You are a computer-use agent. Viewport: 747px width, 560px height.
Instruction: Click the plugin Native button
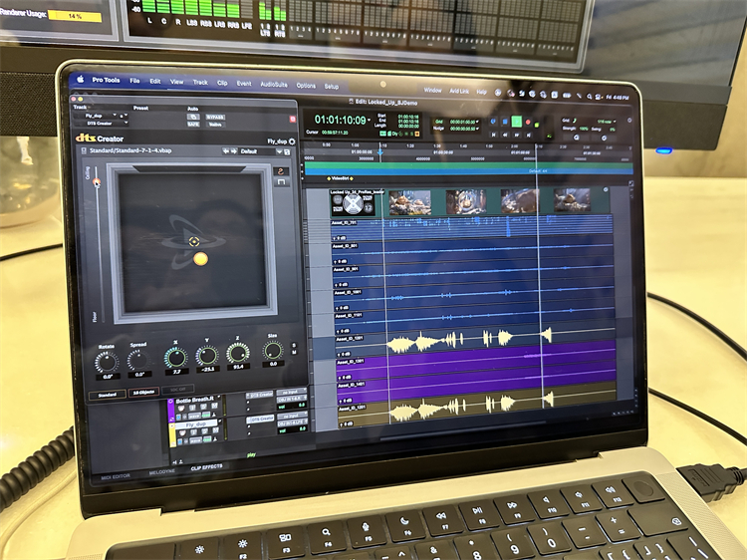[215, 125]
